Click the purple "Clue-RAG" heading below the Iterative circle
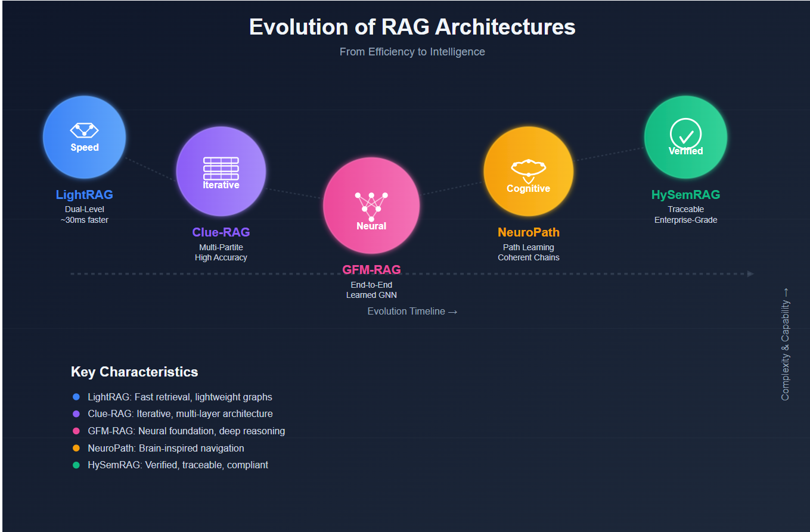 click(221, 232)
